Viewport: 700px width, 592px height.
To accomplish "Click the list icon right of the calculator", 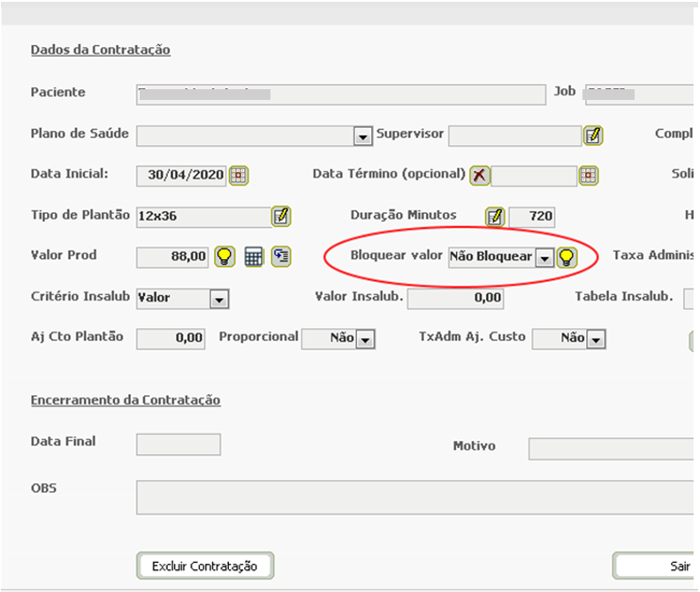I will tap(281, 257).
